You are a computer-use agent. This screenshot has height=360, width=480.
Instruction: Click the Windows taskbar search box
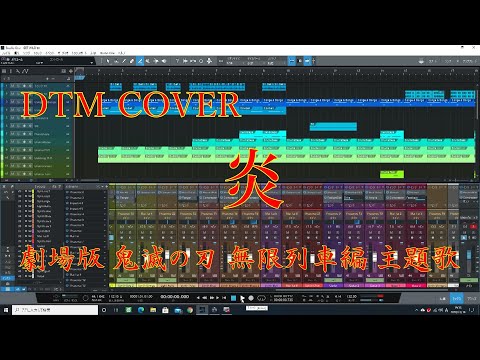click(x=55, y=310)
